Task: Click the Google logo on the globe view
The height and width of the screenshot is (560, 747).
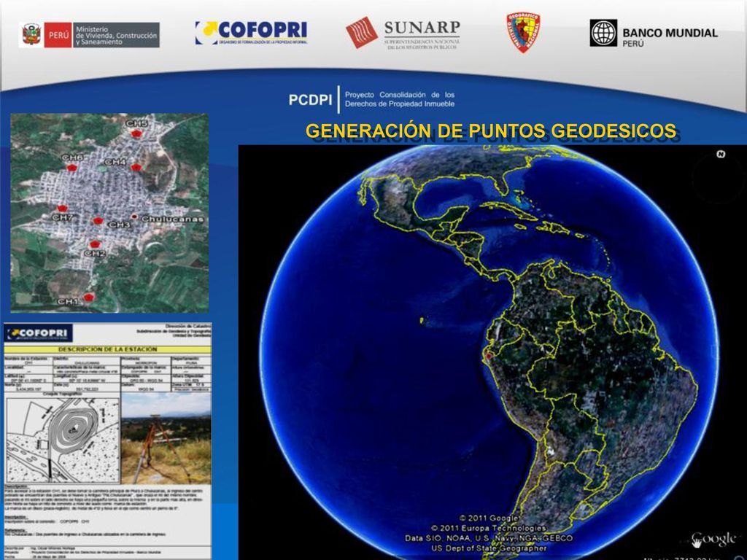Action: [713, 539]
